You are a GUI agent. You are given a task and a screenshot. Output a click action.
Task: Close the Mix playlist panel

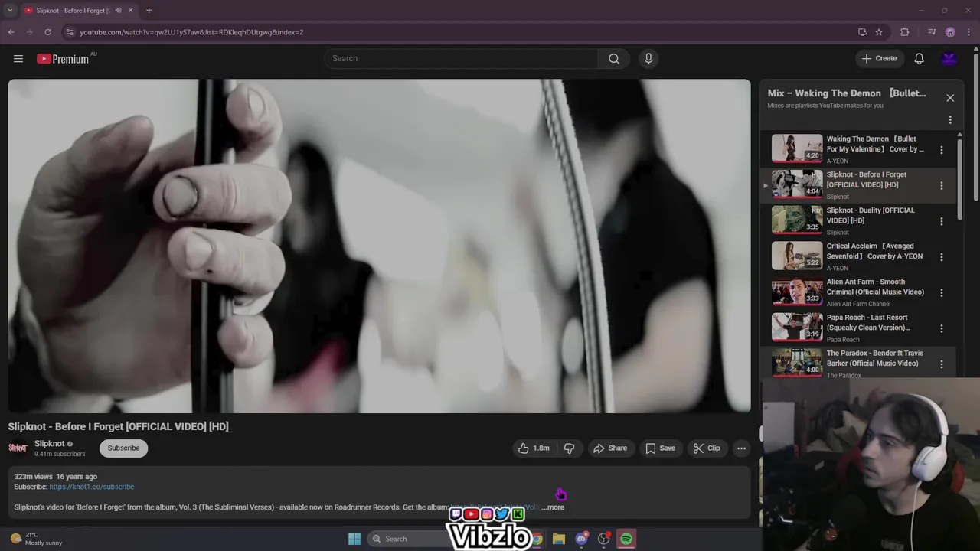click(950, 98)
